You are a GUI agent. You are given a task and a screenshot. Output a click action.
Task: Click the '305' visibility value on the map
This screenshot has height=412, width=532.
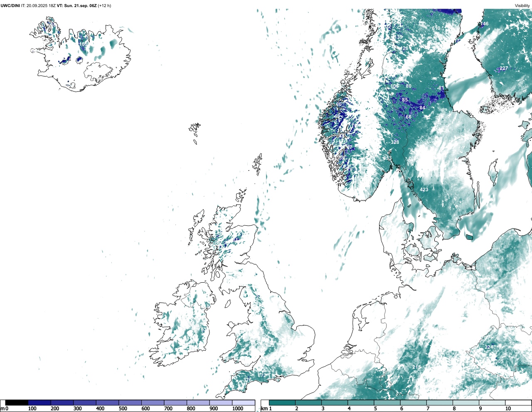click(500, 361)
